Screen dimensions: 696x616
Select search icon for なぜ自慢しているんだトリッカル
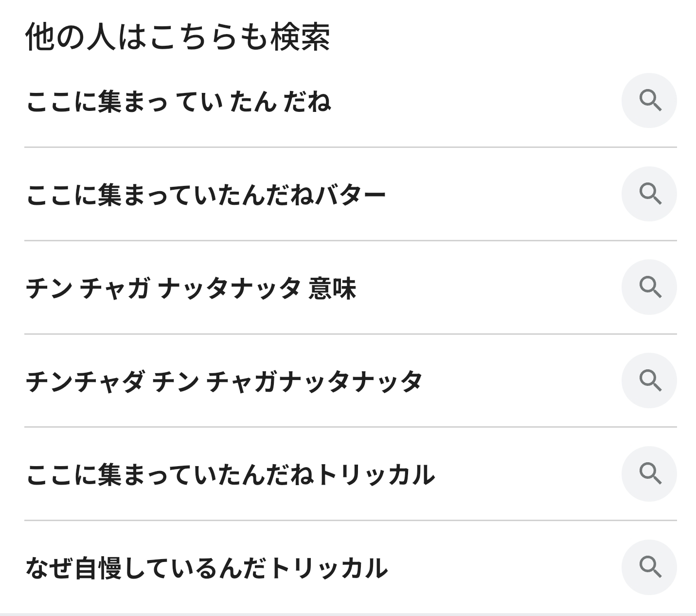pos(649,567)
